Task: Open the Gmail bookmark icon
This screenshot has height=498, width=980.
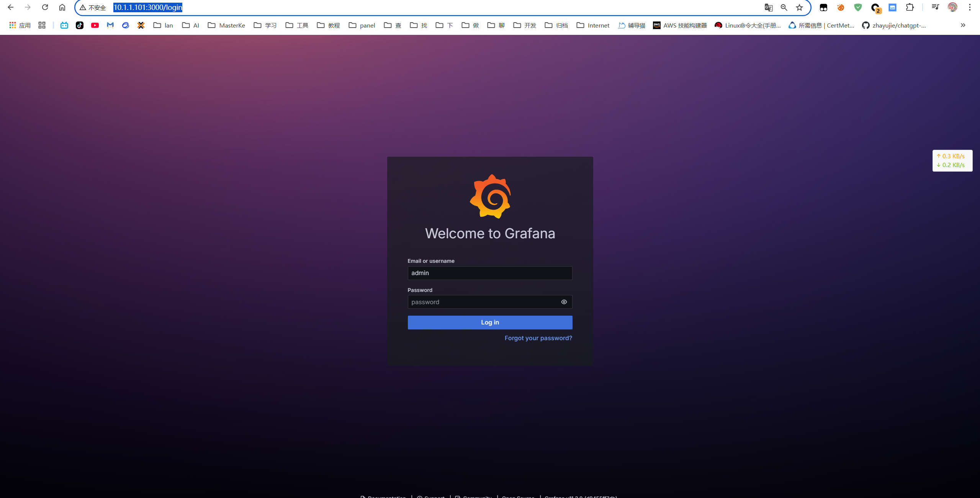Action: (110, 25)
